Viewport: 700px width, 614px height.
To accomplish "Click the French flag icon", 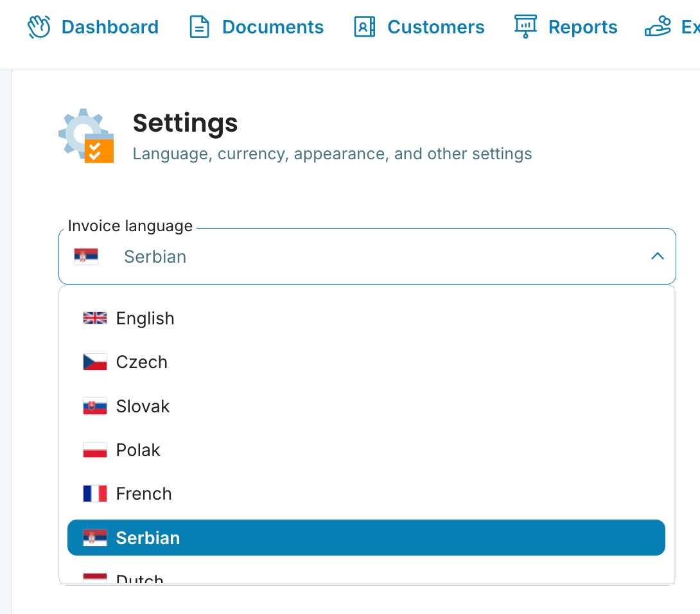I will pos(94,493).
